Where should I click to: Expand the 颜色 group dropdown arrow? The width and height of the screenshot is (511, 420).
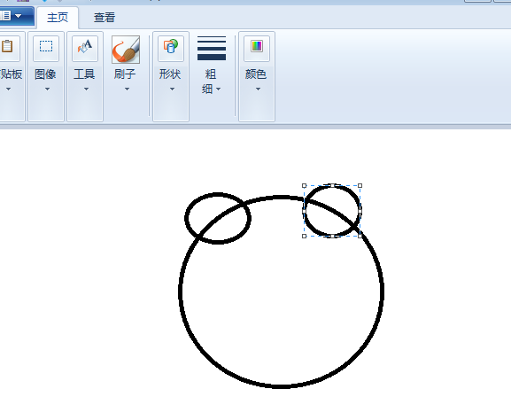coord(258,89)
